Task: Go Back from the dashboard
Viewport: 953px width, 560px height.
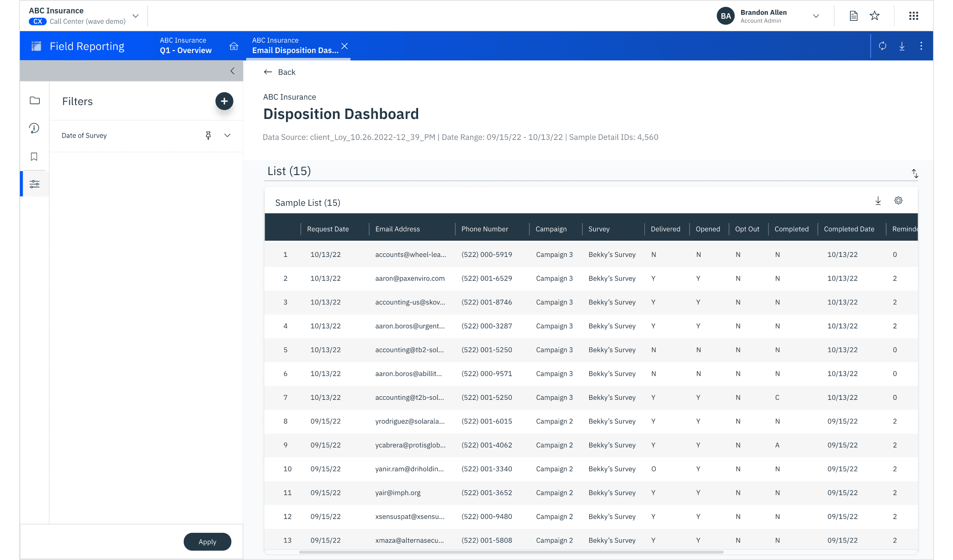Action: [x=280, y=72]
